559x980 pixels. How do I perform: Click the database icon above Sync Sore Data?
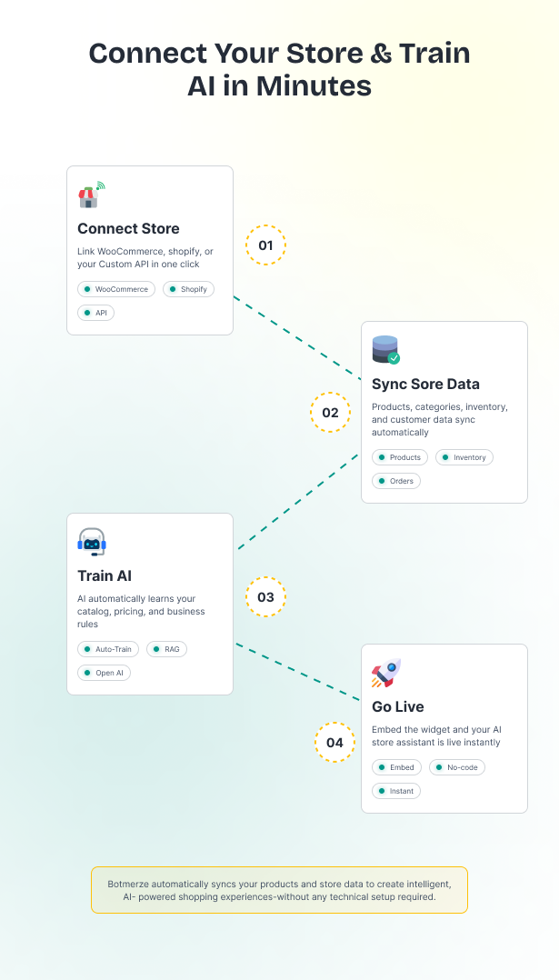[385, 350]
